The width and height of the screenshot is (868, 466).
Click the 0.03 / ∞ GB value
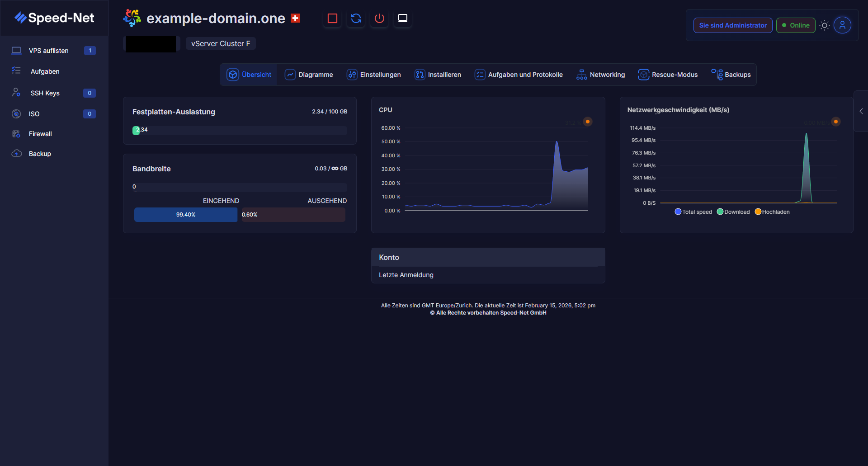(x=331, y=169)
